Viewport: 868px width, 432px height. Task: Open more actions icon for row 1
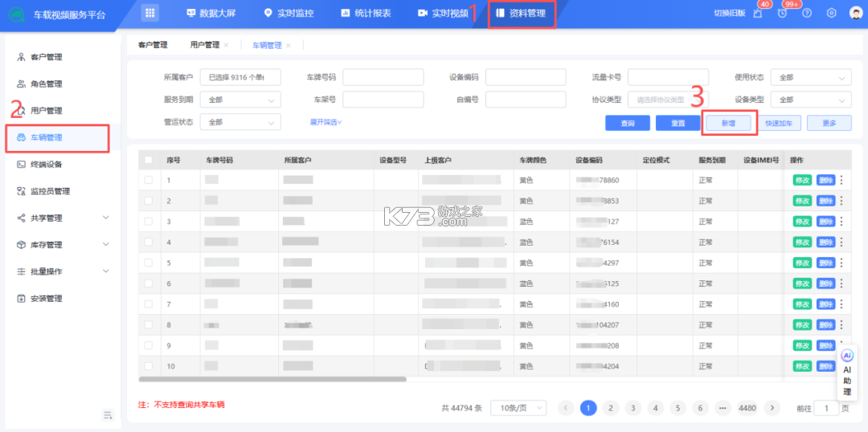[x=842, y=180]
